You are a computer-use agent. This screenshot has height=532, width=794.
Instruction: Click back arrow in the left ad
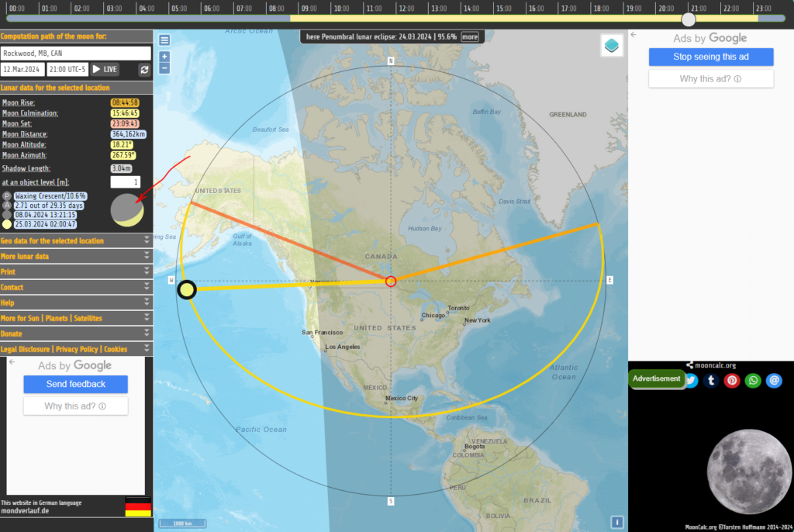pyautogui.click(x=12, y=362)
